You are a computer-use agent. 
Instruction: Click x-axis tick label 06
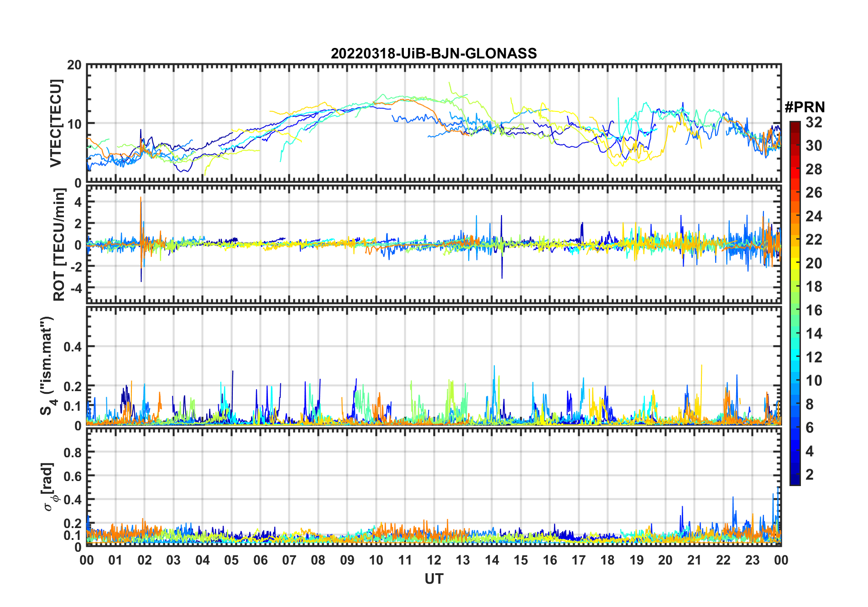(x=261, y=560)
